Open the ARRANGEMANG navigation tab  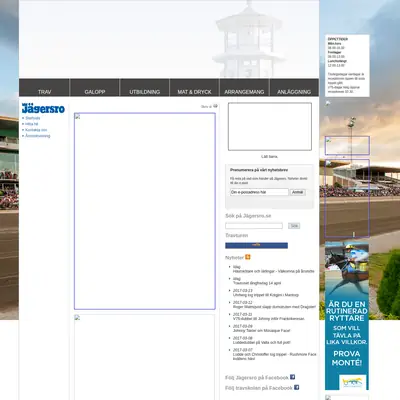244,88
